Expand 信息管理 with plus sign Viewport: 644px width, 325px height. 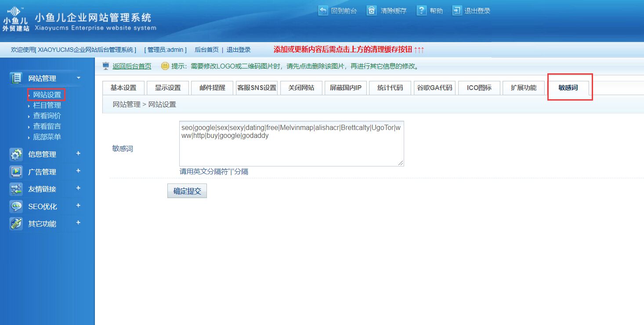(x=78, y=153)
